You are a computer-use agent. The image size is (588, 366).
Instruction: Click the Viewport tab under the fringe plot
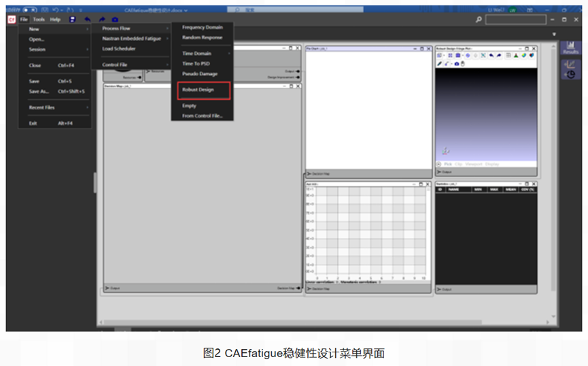click(474, 164)
